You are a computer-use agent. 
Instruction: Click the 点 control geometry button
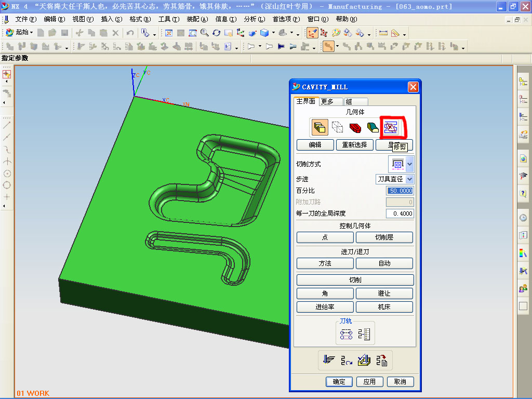[x=325, y=237]
